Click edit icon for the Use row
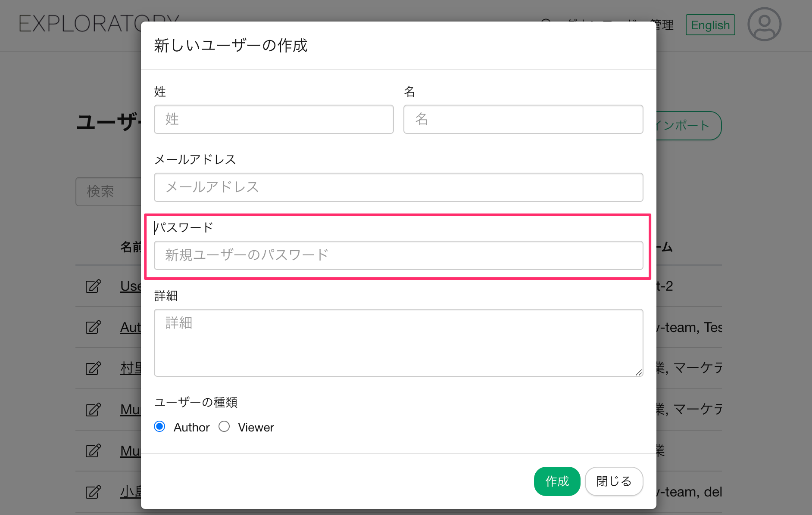 click(x=93, y=286)
